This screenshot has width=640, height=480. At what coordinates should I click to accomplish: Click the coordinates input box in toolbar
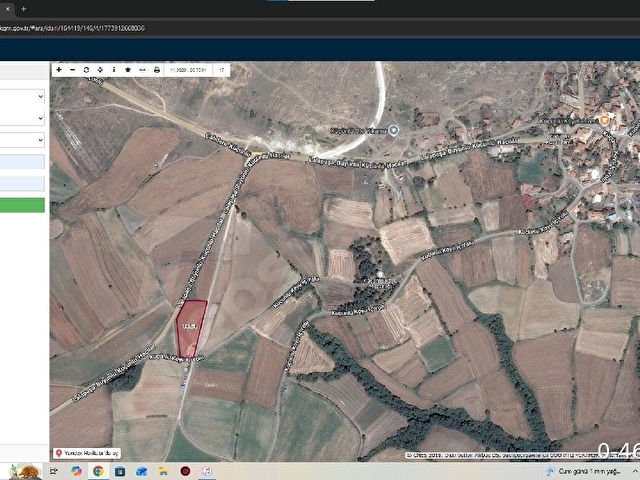(x=188, y=70)
